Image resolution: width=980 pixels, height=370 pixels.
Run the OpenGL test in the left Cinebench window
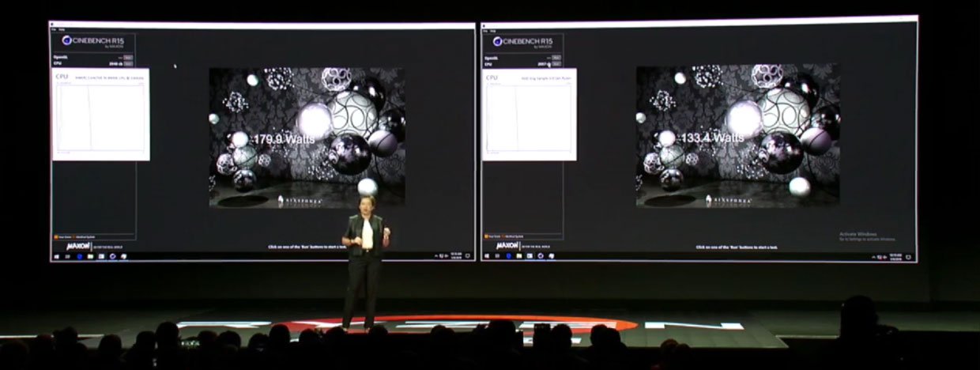(128, 58)
